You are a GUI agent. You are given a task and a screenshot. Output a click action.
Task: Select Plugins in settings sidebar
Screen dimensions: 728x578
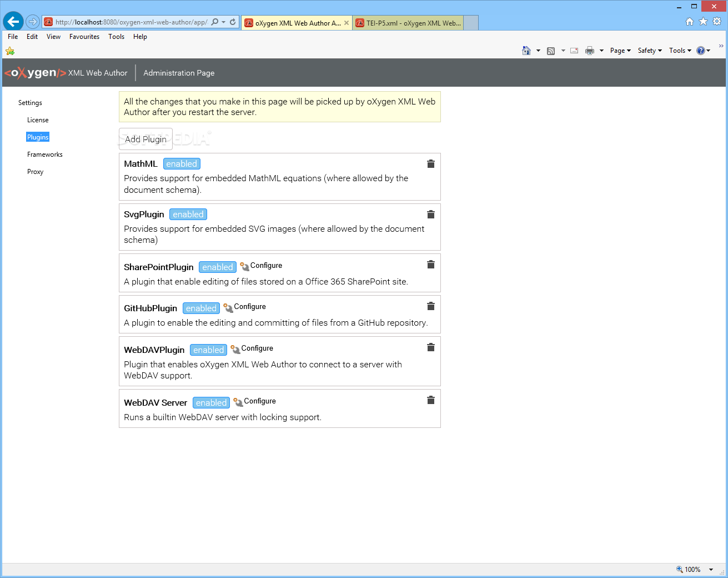coord(38,137)
